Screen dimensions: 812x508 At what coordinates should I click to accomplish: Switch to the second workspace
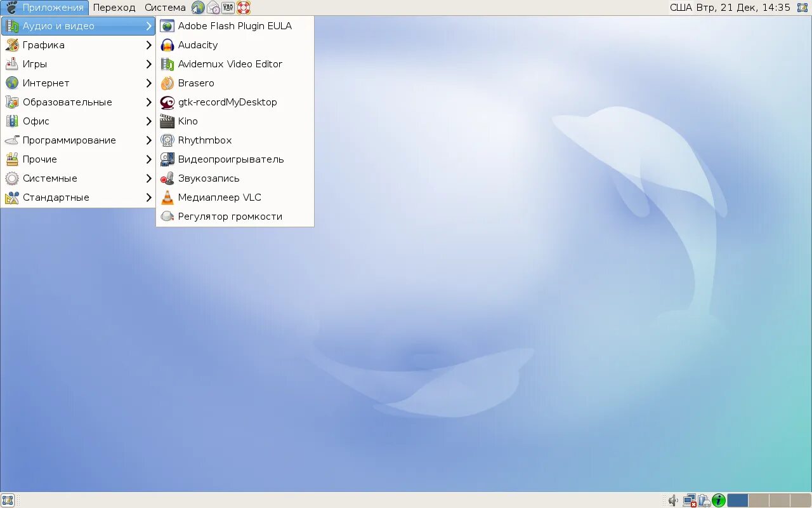coord(759,500)
